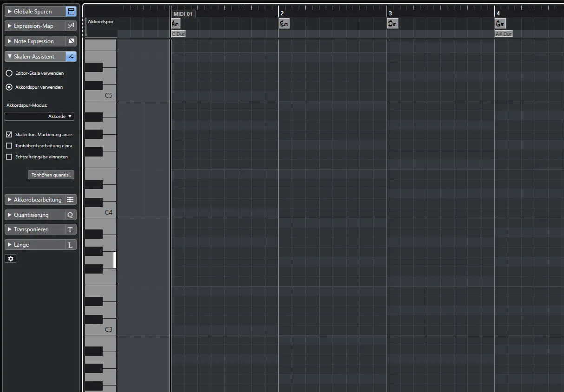This screenshot has height=392, width=564.
Task: Select the Am chord event
Action: tap(176, 24)
